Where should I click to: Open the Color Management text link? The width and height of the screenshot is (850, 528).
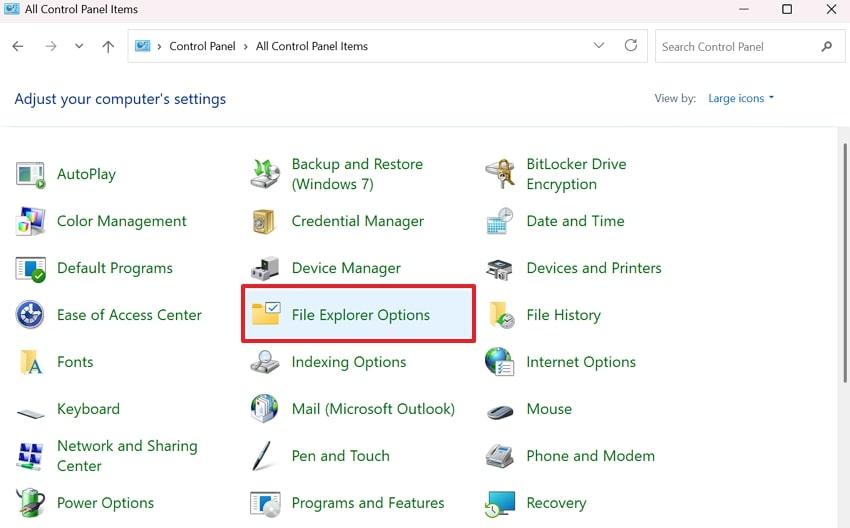pos(121,221)
